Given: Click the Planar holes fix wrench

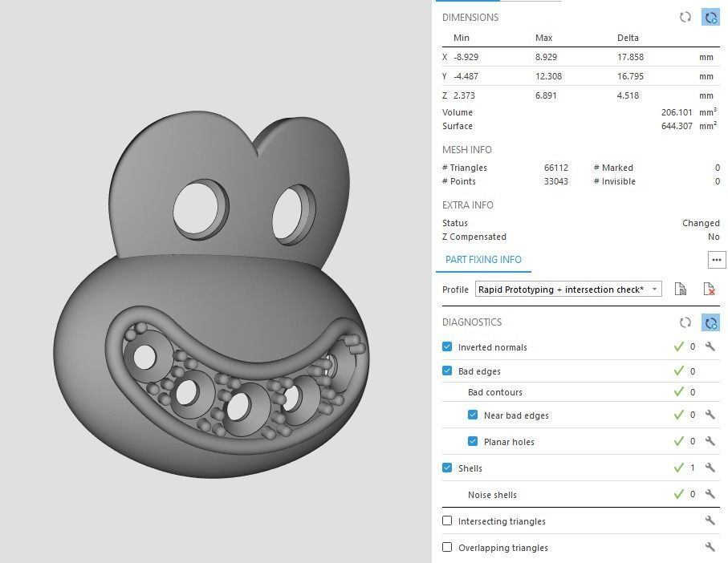Looking at the screenshot, I should click(710, 441).
